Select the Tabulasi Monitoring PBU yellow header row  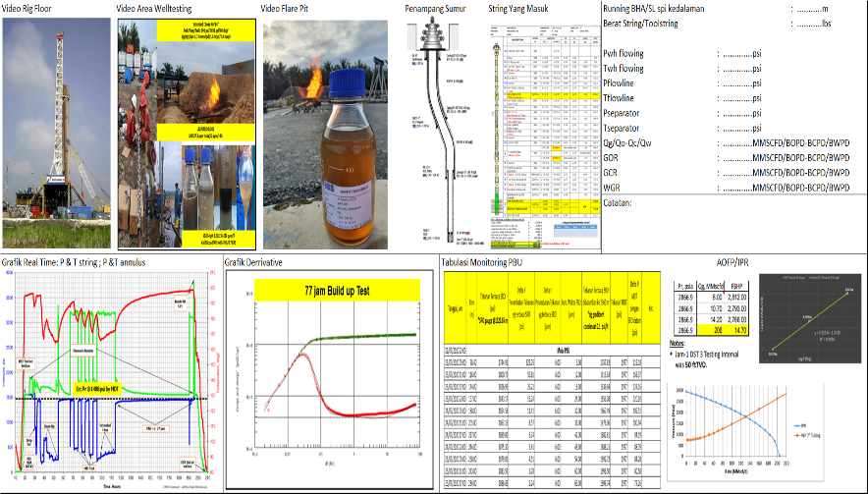click(555, 306)
